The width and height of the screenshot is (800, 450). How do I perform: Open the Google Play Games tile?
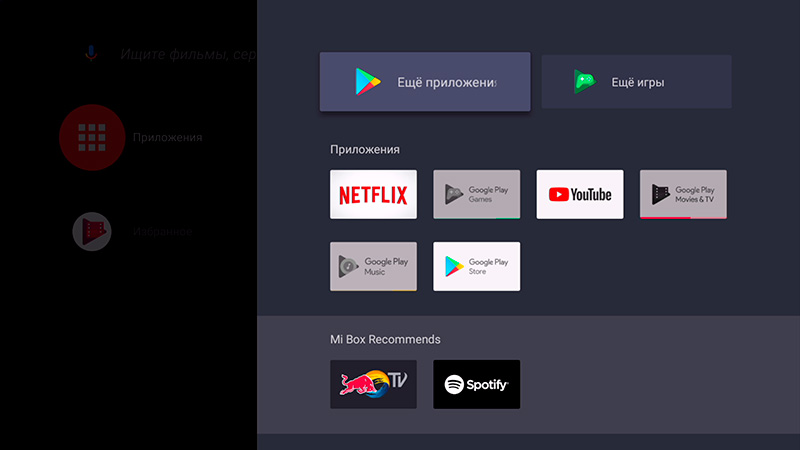click(476, 194)
